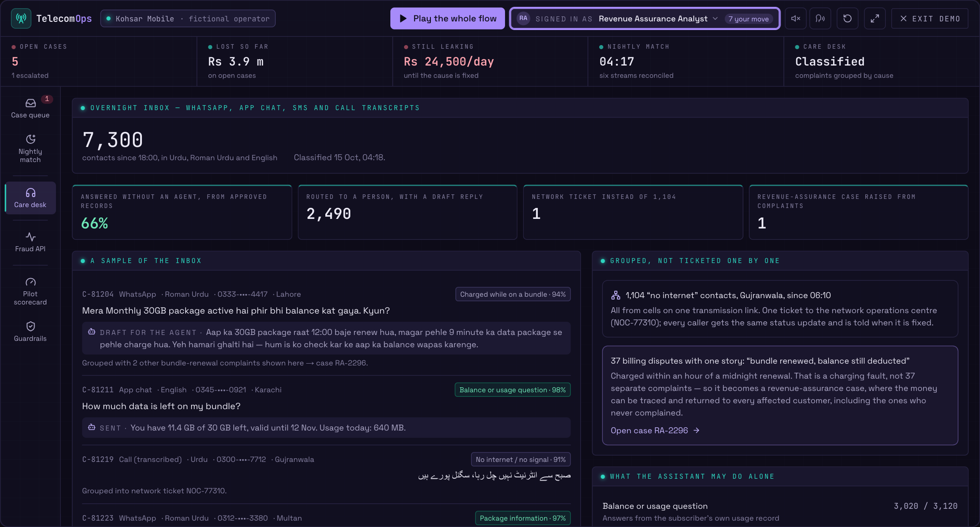Click the Still Leaking Rs 24,500/day tile
Viewport: 980px width, 527px height.
tap(490, 61)
